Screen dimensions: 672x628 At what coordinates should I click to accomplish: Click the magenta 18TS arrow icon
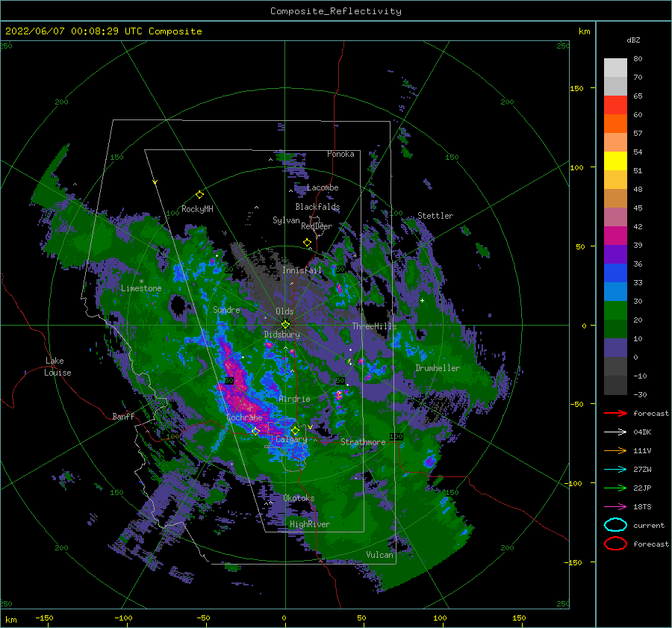615,507
